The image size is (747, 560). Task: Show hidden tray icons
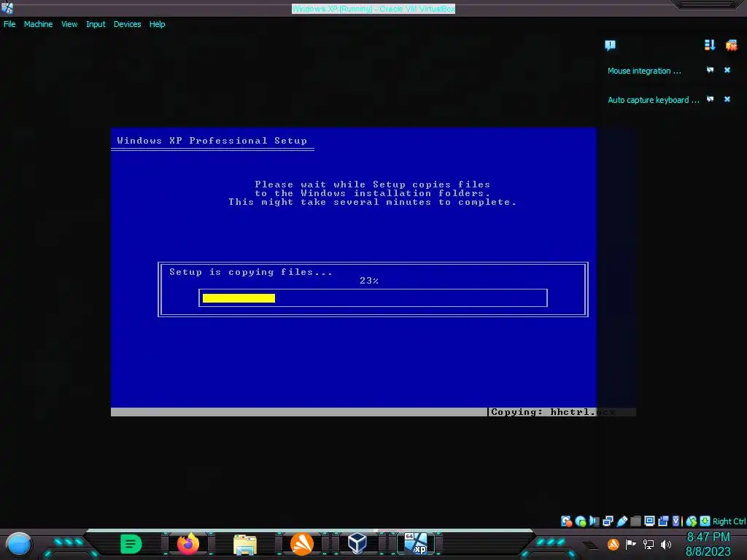[590, 545]
